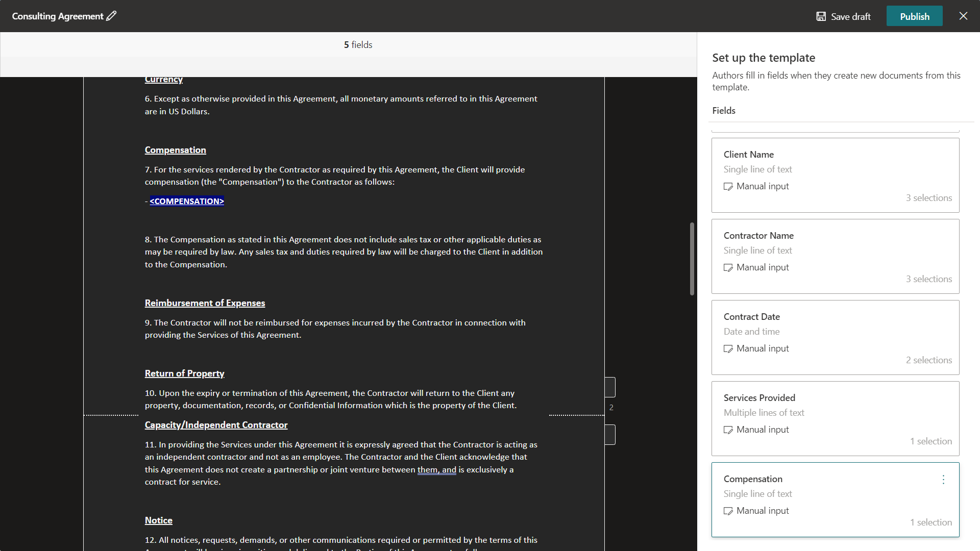Select the Services Provided field card
Viewport: 980px width, 551px height.
click(835, 418)
